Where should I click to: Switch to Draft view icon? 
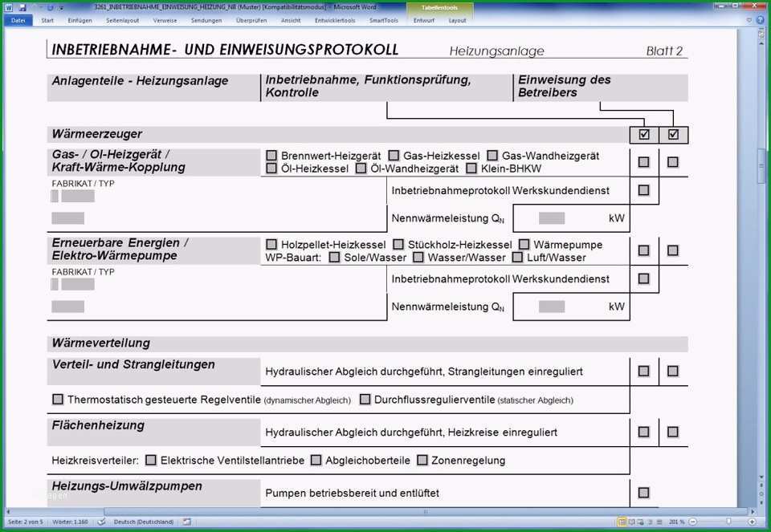[x=659, y=522]
